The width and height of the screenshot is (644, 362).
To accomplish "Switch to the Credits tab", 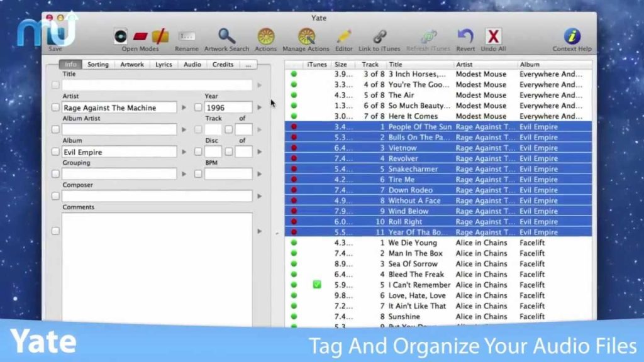I will [223, 65].
